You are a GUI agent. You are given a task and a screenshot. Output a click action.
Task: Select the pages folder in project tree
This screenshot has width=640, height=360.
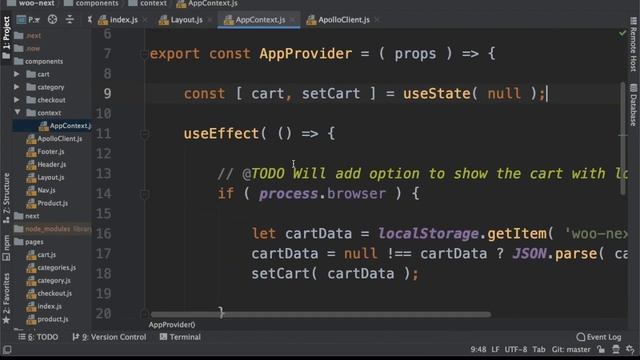coord(34,242)
